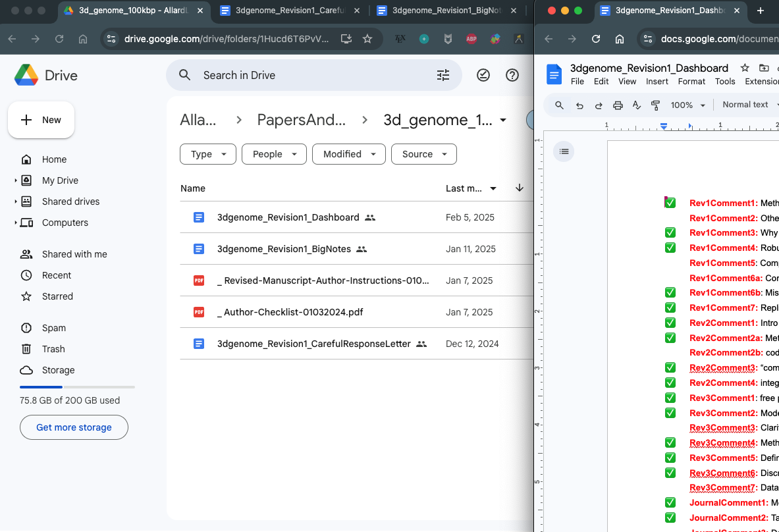Screen dimensions: 779x532
Task: Open Drive help question mark icon
Action: pos(512,75)
